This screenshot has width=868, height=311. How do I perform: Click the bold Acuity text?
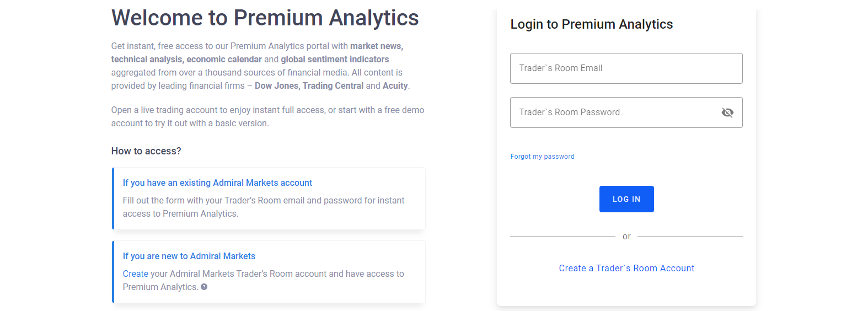[x=395, y=86]
